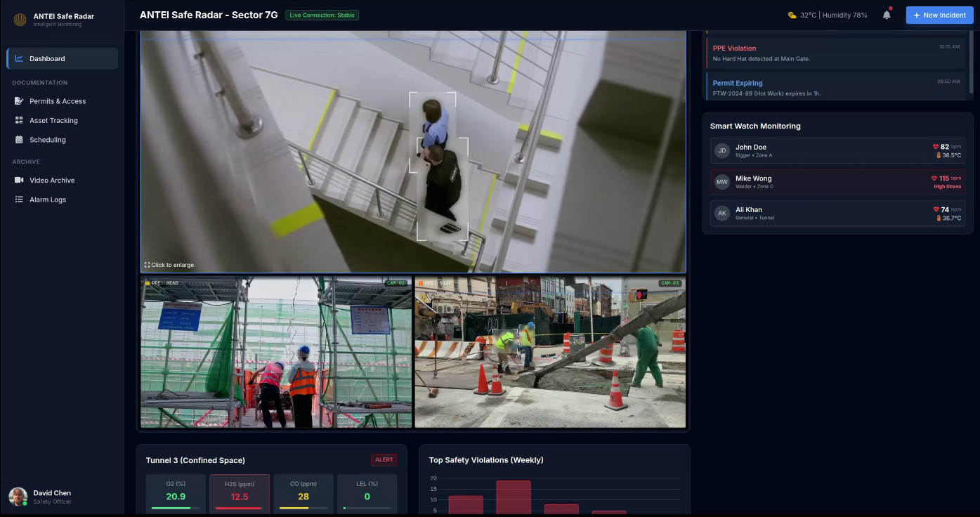Screen dimensions: 980x517
Task: Open Video Archive in sidebar
Action: pyautogui.click(x=63, y=181)
